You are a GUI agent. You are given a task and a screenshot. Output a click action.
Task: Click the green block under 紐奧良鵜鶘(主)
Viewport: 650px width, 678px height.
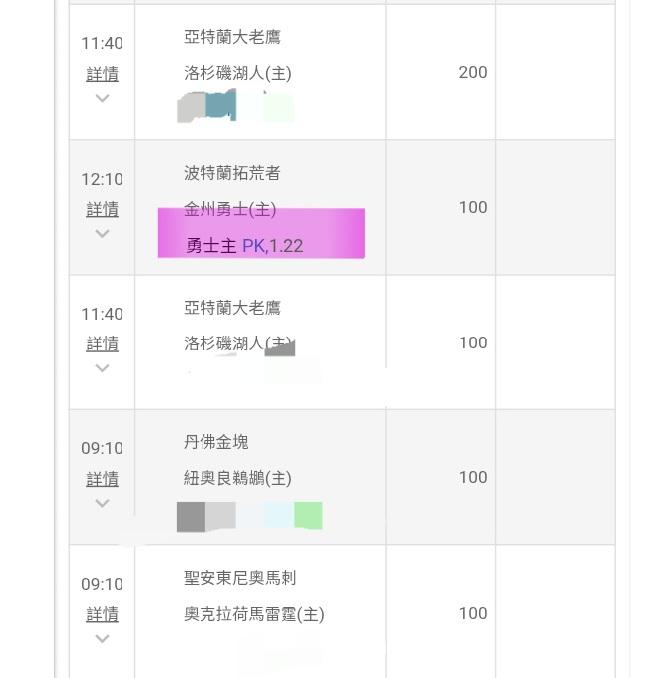[x=308, y=516]
